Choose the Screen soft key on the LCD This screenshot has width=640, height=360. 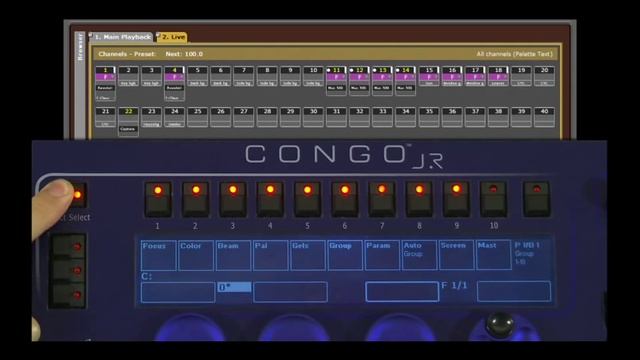tap(456, 255)
